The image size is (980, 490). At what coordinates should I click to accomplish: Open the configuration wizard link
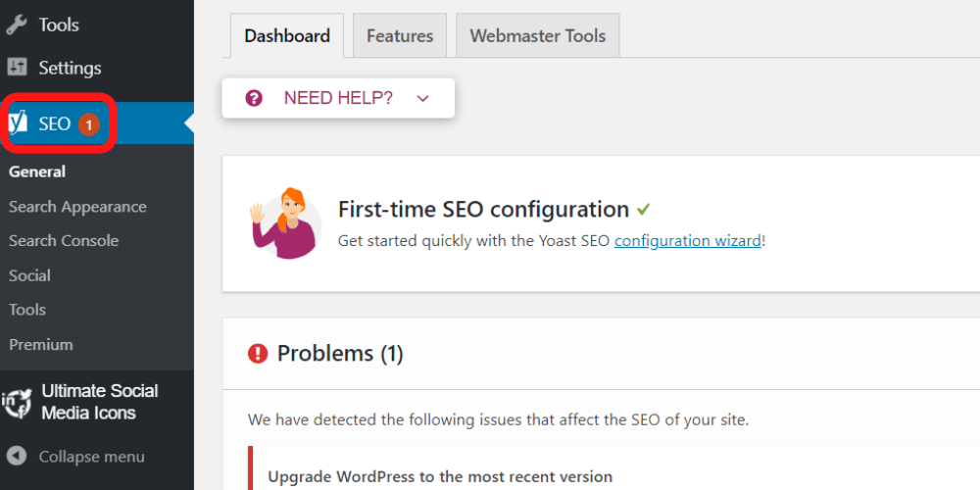tap(687, 240)
